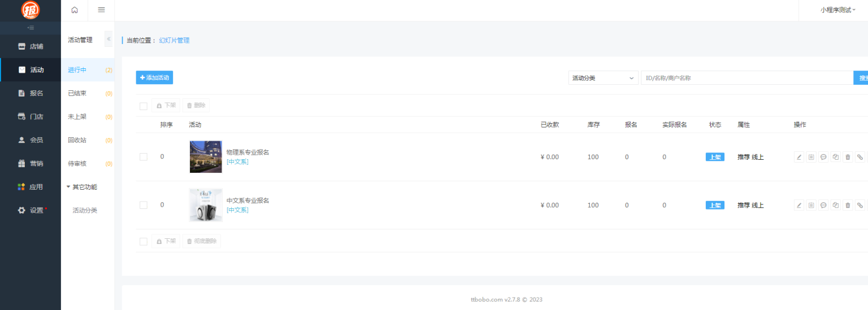This screenshot has width=868, height=310.
Task: Click the link icon for 物理系专业报名
Action: pyautogui.click(x=860, y=157)
